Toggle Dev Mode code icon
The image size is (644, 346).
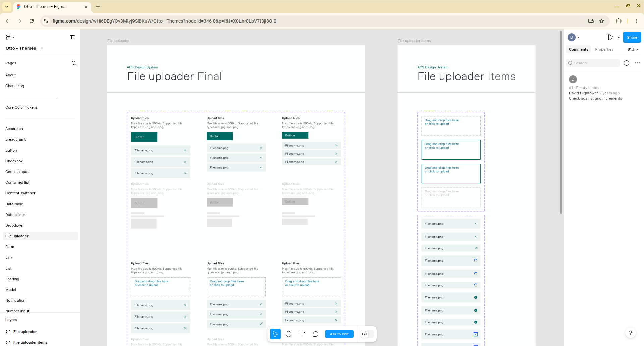click(365, 334)
